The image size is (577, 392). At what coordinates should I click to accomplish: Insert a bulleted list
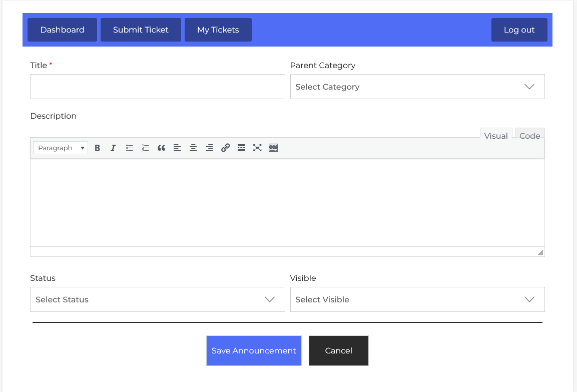[129, 148]
